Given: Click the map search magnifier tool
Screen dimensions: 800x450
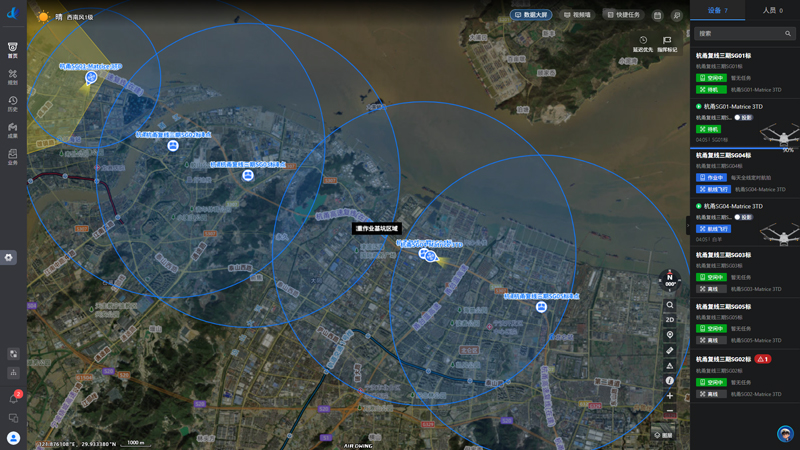Looking at the screenshot, I should (x=670, y=305).
